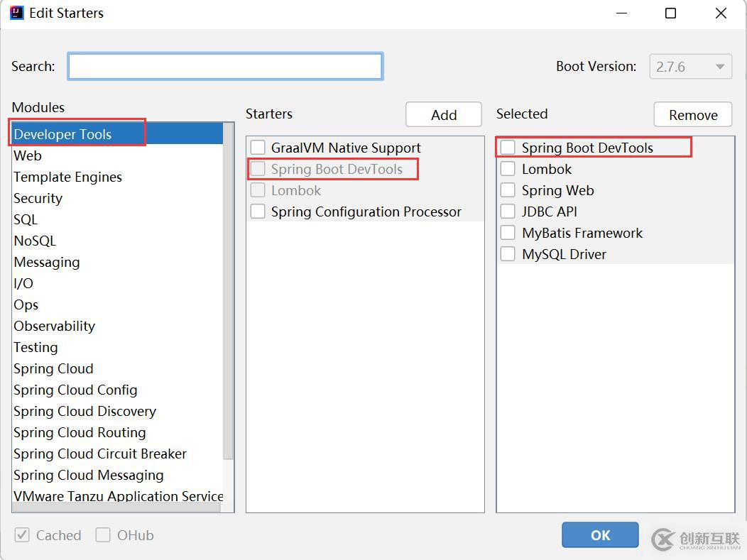Check JDBC API in Selected list
This screenshot has width=747, height=560.
point(508,212)
